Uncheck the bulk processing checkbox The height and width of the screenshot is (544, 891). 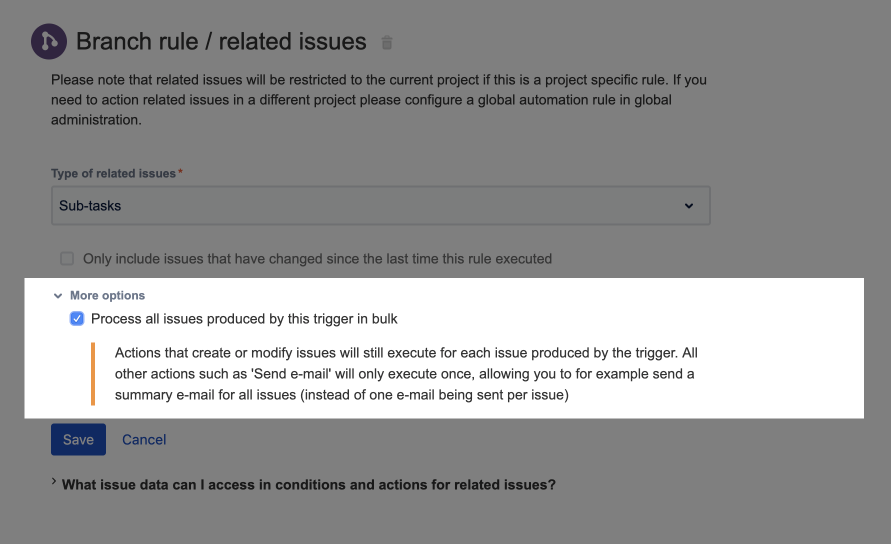77,319
